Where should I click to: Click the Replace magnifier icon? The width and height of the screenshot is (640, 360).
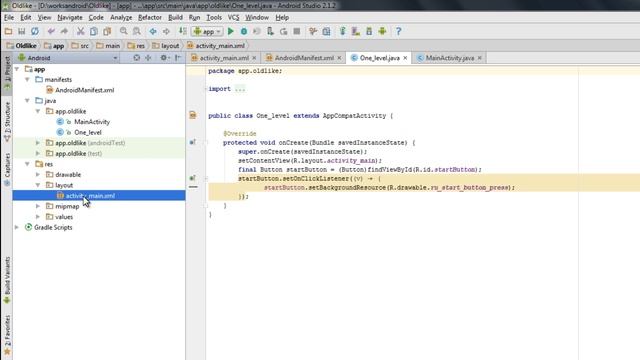pyautogui.click(x=137, y=31)
